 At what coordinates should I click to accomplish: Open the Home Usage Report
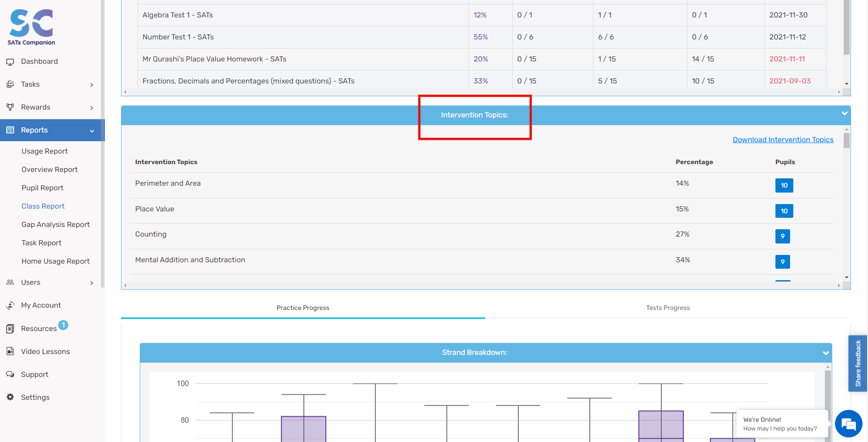(x=55, y=261)
